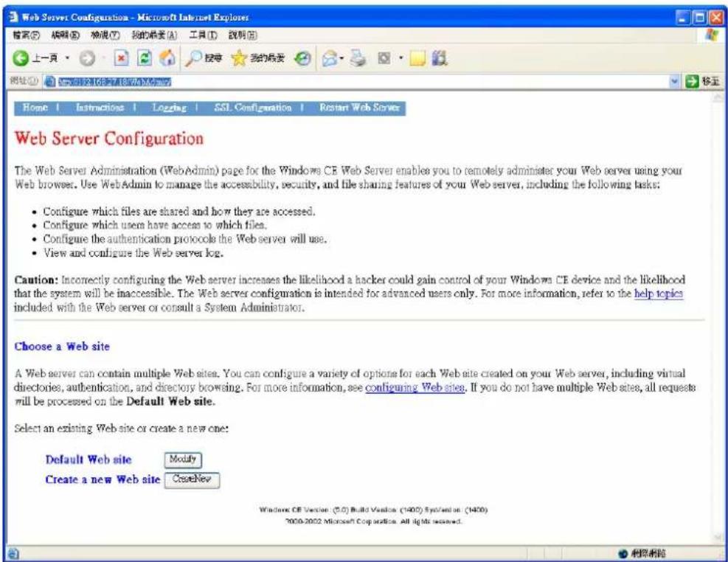
Task: Open the gray square toolbar button's dropdown arrow
Action: (401, 58)
